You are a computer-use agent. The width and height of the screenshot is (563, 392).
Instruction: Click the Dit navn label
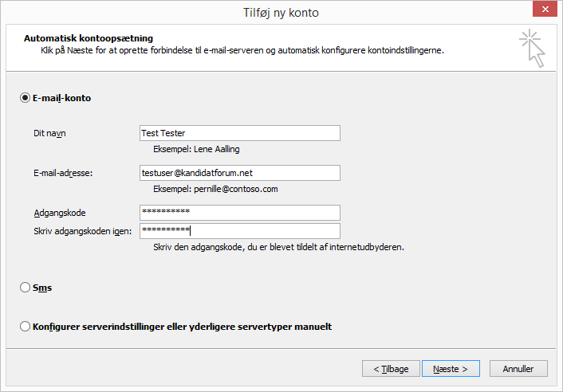49,133
